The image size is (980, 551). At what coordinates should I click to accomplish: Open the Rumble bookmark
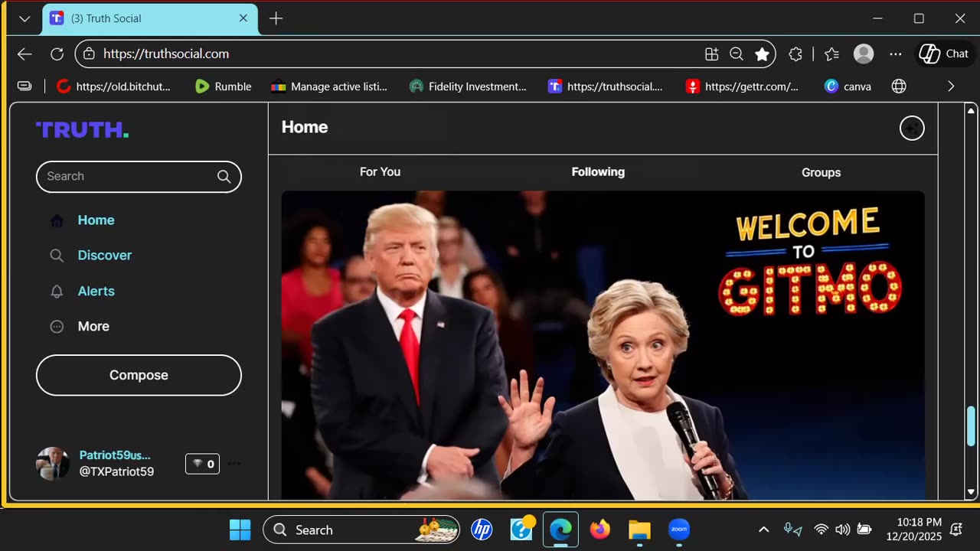(223, 86)
